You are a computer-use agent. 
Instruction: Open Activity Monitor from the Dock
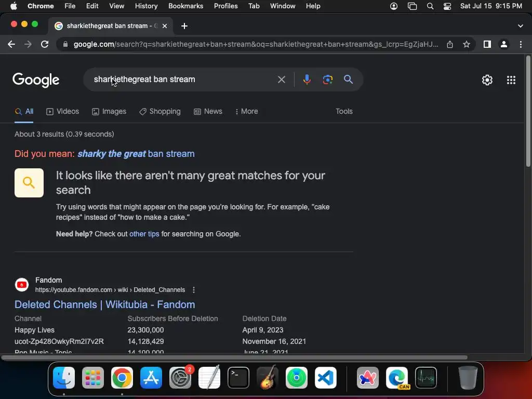point(426,378)
